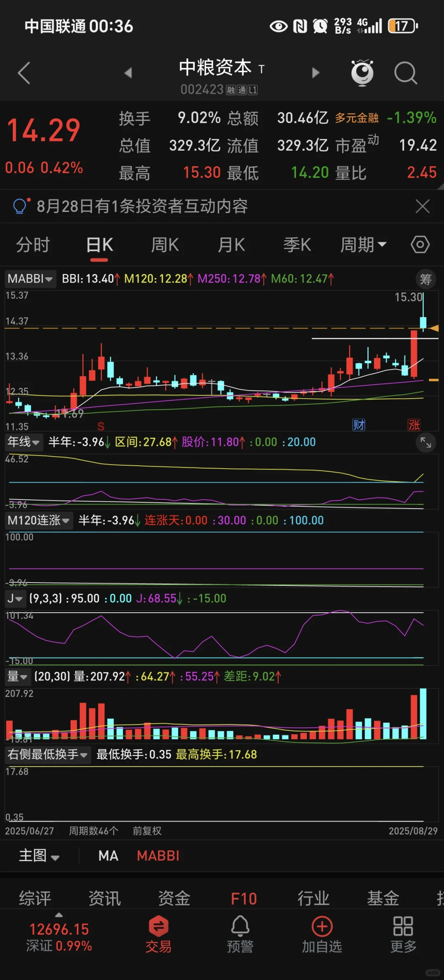Tap 量比 2.45 value
Viewport: 444px width, 980px height.
pyautogui.click(x=422, y=172)
